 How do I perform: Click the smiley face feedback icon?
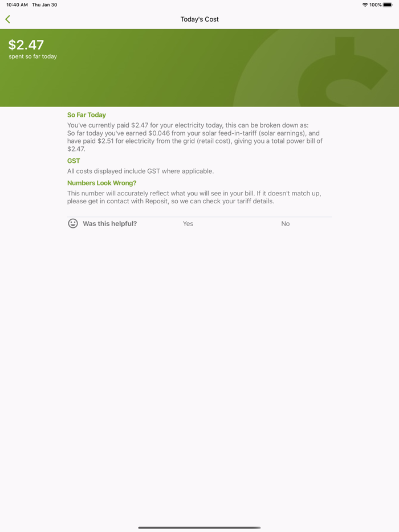[x=73, y=223]
